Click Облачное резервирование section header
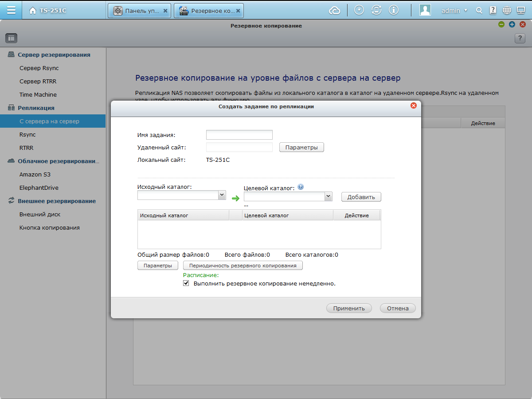Image resolution: width=532 pixels, height=399 pixels. [59, 161]
